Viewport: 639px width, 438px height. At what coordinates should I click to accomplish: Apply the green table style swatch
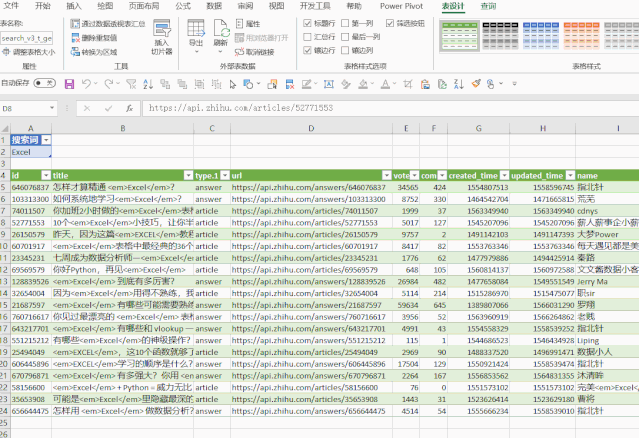pos(460,36)
